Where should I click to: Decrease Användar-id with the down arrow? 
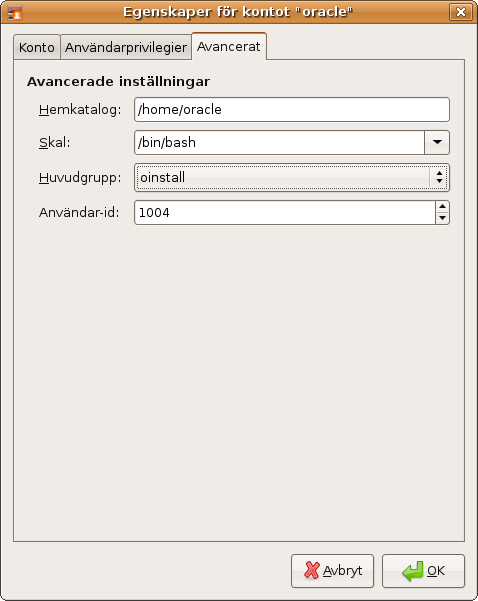click(442, 218)
